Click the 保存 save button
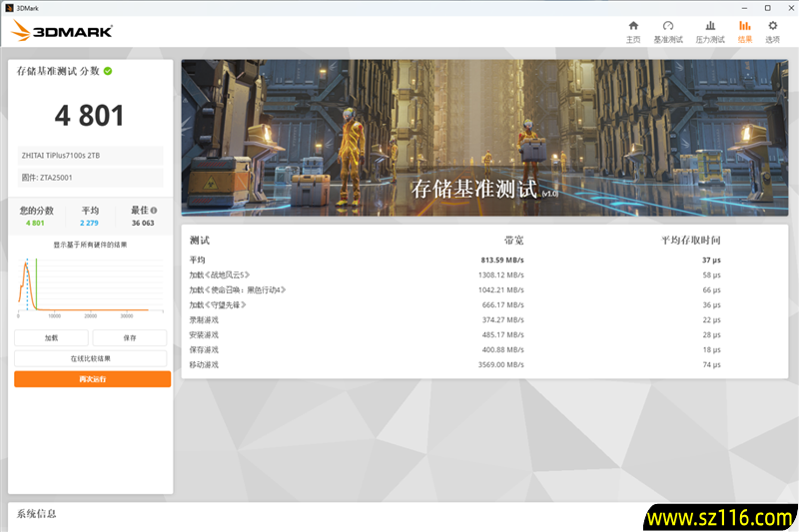799x532 pixels. [x=130, y=338]
